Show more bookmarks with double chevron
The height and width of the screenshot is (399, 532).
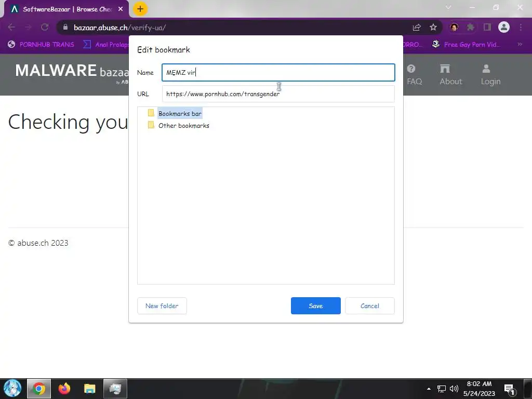(x=520, y=45)
